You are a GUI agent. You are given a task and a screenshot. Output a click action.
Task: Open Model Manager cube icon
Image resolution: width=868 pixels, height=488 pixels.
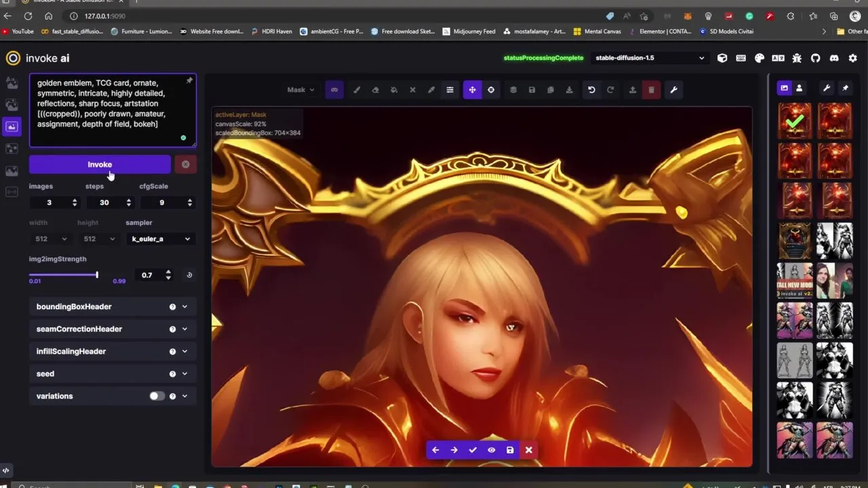pos(722,58)
